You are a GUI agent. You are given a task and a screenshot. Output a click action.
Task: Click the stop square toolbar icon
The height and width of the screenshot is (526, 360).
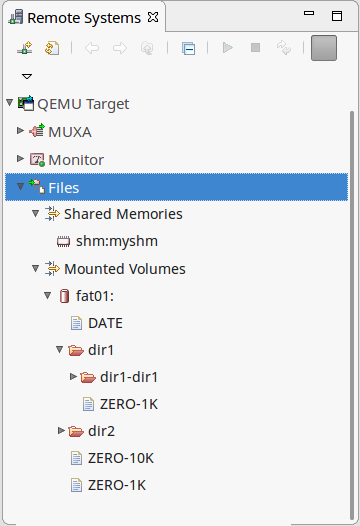(x=255, y=48)
